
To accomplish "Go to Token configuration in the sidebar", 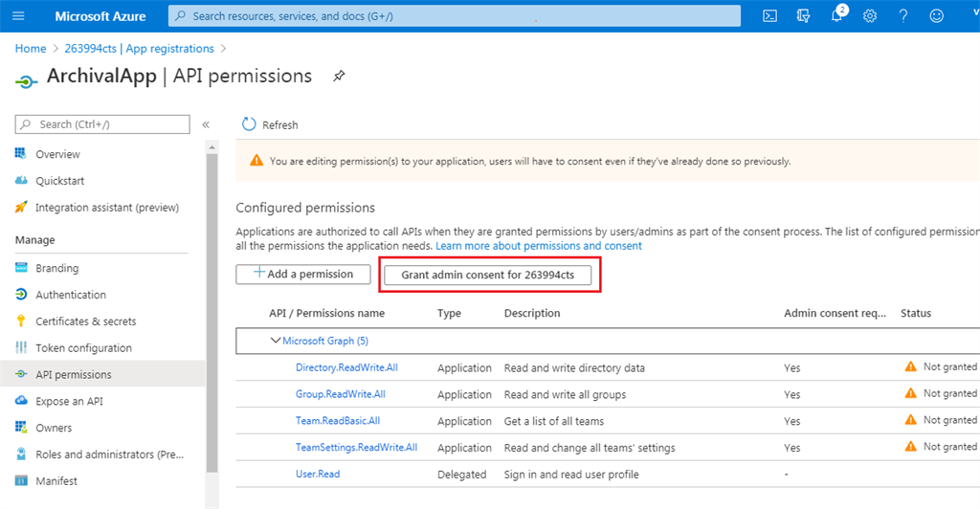I will click(83, 348).
